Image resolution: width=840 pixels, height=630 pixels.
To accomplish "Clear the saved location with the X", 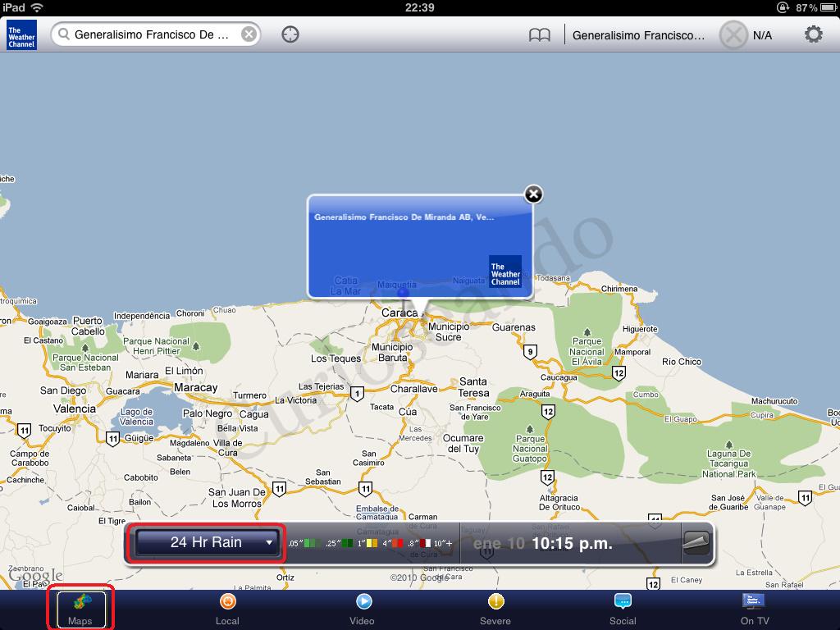I will tap(733, 34).
